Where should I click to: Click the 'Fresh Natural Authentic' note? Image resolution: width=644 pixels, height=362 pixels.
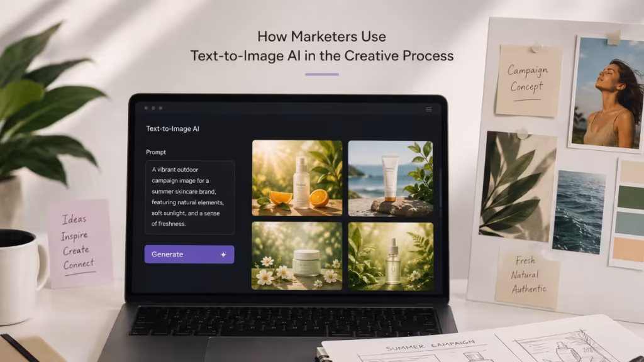(528, 276)
